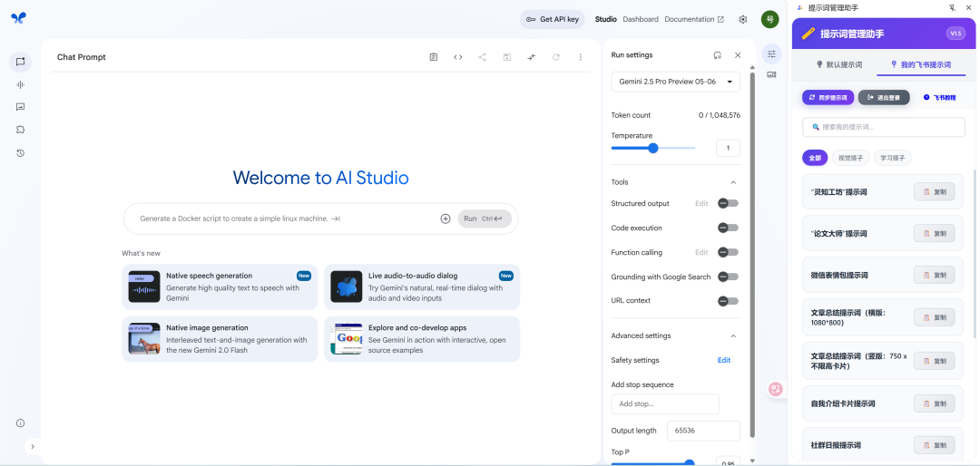Click the Run button
Image resolution: width=980 pixels, height=466 pixels.
485,218
